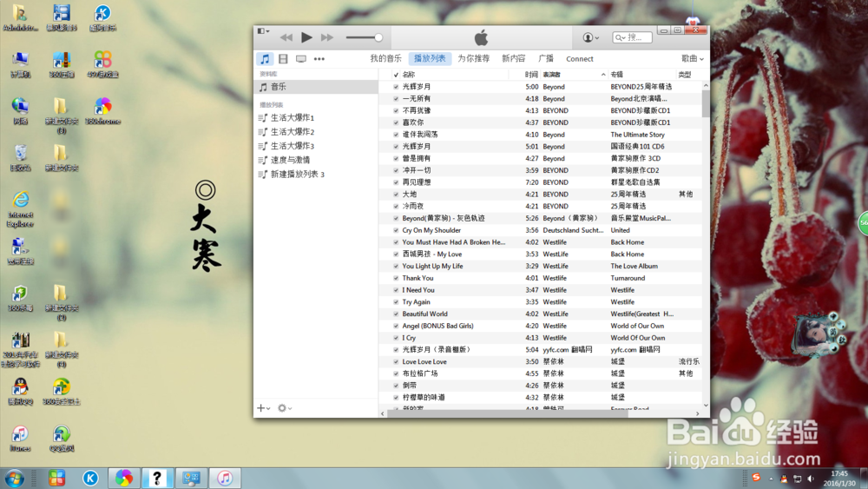868x489 pixels.
Task: Switch to the 为你推荐 tab
Action: point(473,59)
